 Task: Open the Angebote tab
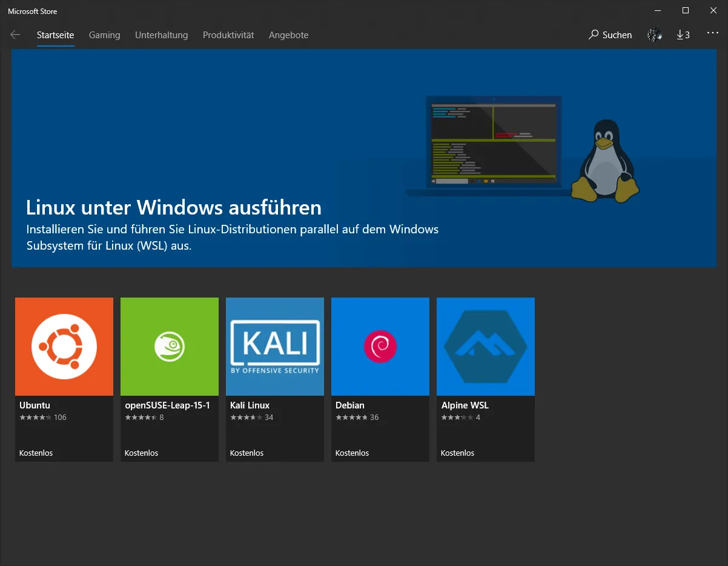(x=289, y=35)
